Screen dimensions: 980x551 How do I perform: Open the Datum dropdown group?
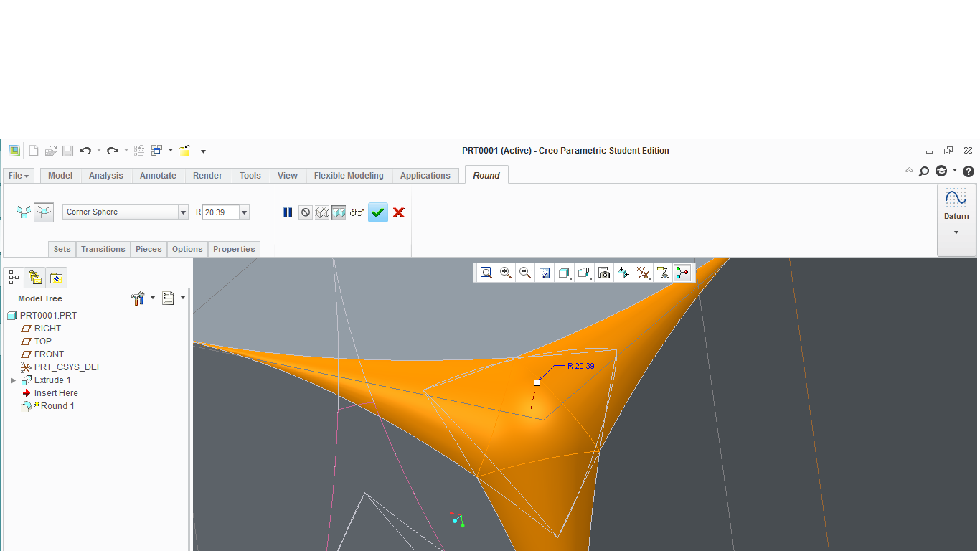pos(956,220)
